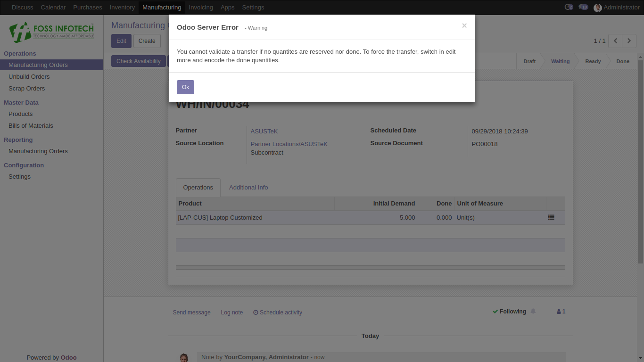Viewport: 644px width, 362px height.
Task: Click the scheduled date 09/29/2018 10:24:39
Action: tap(500, 132)
